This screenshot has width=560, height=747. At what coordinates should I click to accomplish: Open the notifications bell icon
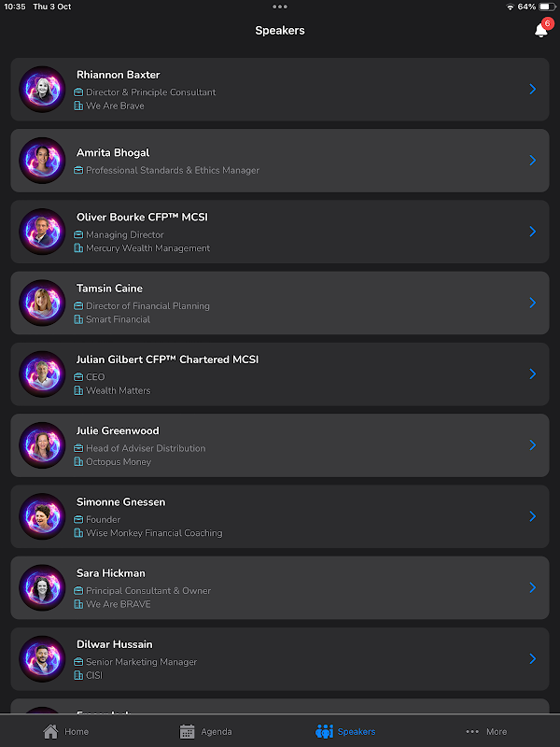coord(541,30)
